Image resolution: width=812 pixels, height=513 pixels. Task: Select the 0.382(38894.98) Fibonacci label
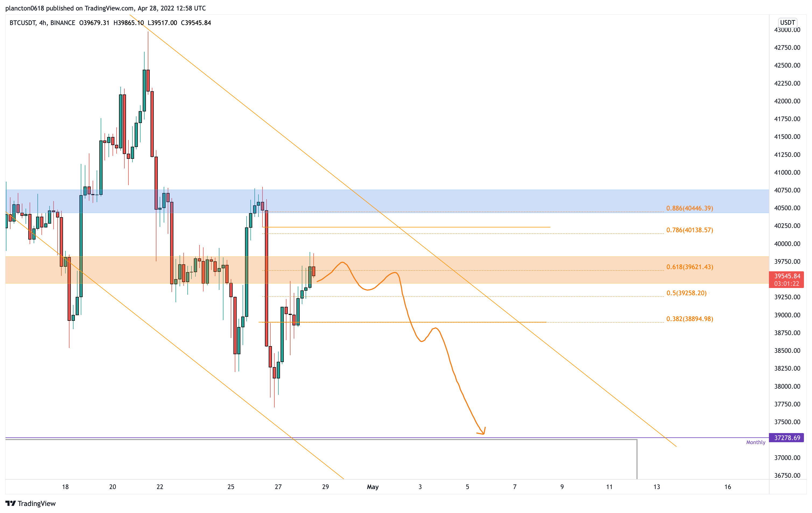(689, 319)
